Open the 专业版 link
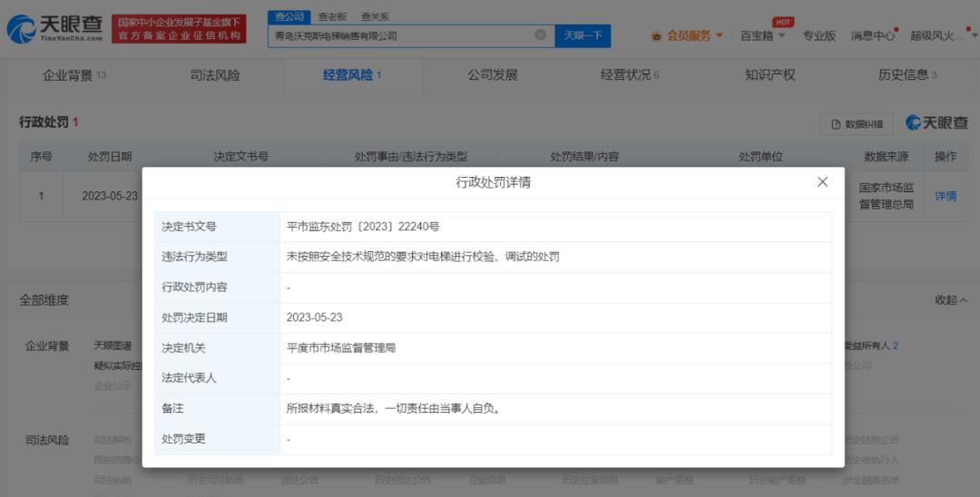This screenshot has width=980, height=497. (818, 35)
